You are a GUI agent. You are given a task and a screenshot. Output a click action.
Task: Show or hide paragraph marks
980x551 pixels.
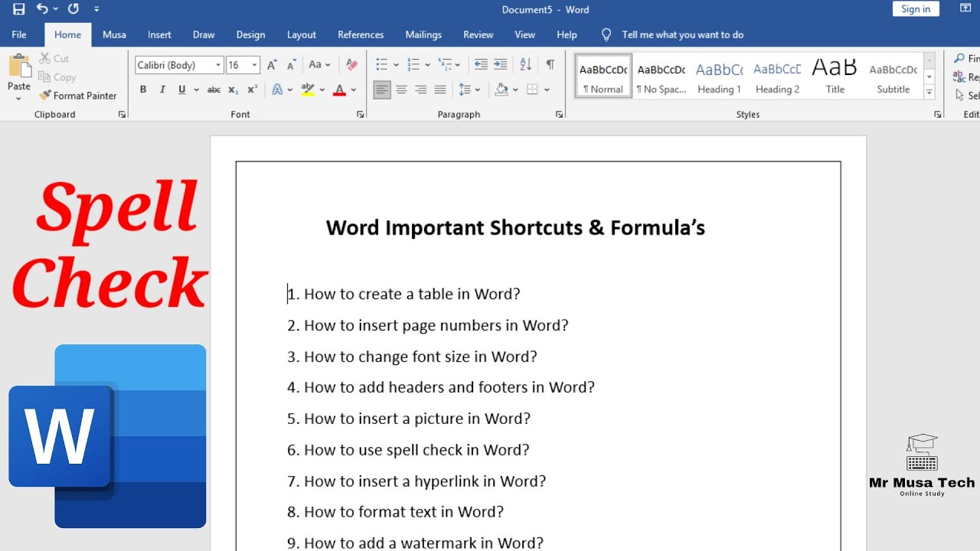tap(550, 65)
